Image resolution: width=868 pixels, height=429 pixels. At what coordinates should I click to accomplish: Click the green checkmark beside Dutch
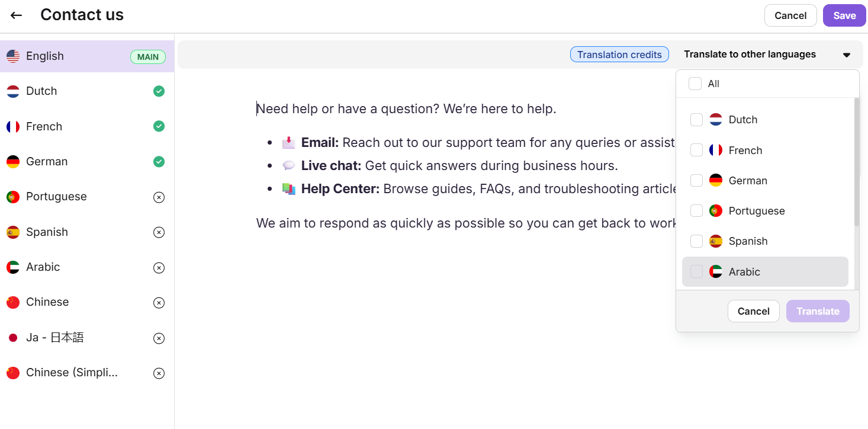point(159,91)
